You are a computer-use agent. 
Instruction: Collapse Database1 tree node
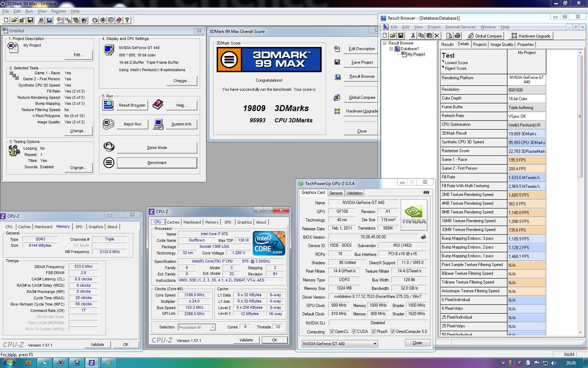[x=391, y=49]
